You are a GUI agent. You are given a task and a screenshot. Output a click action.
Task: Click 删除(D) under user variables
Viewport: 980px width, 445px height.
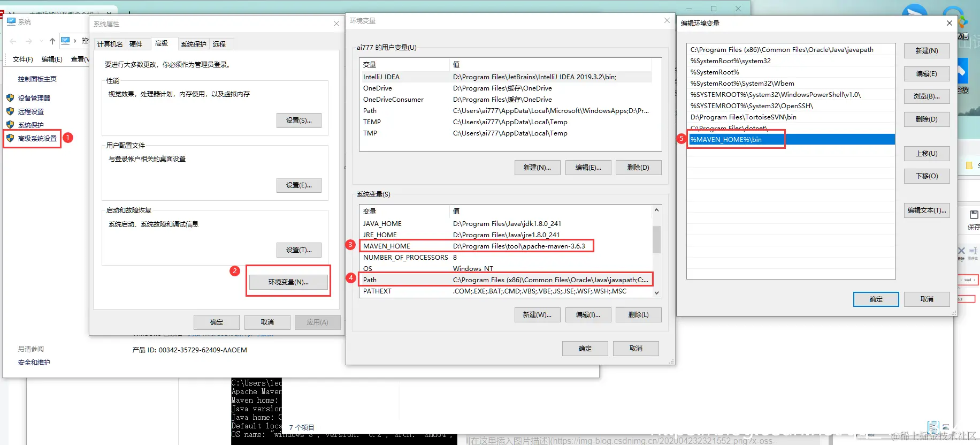(638, 168)
